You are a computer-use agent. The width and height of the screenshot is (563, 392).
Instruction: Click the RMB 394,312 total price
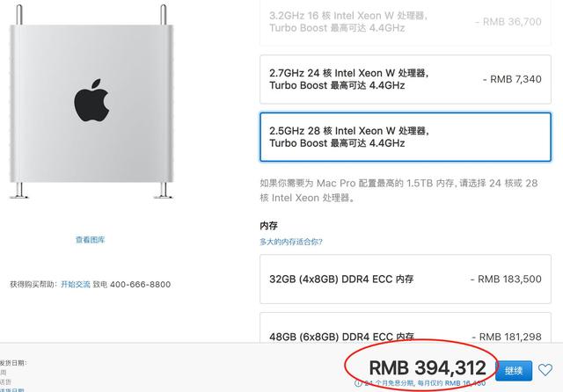428,368
